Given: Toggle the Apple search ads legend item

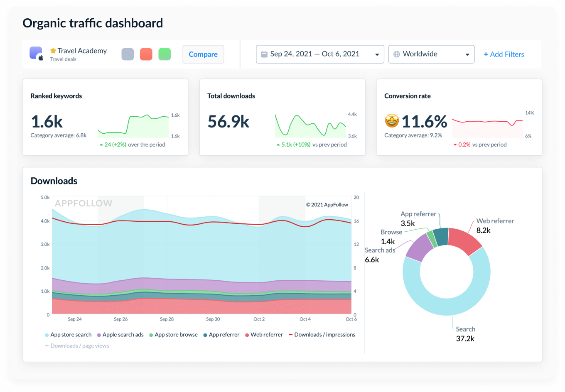Looking at the screenshot, I should pos(120,335).
